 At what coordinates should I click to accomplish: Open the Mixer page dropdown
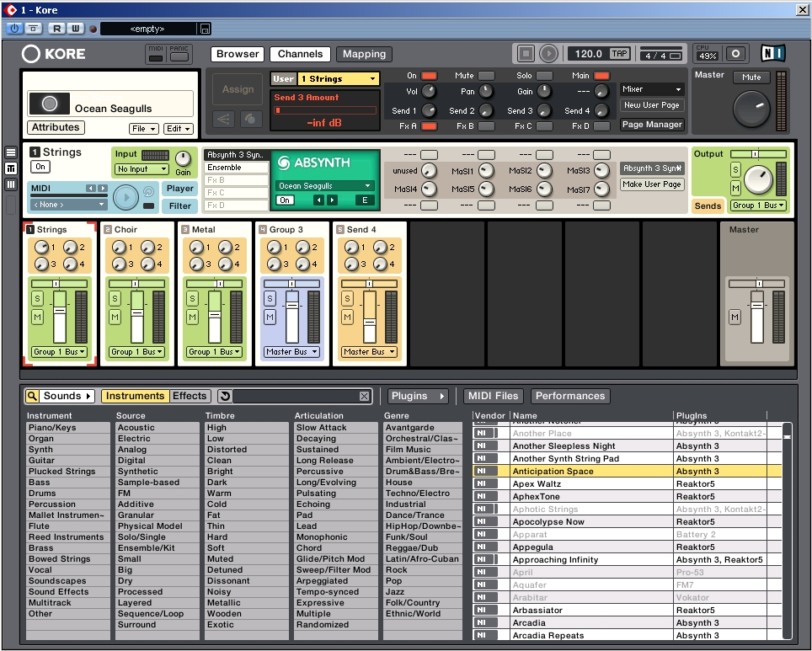pyautogui.click(x=652, y=89)
